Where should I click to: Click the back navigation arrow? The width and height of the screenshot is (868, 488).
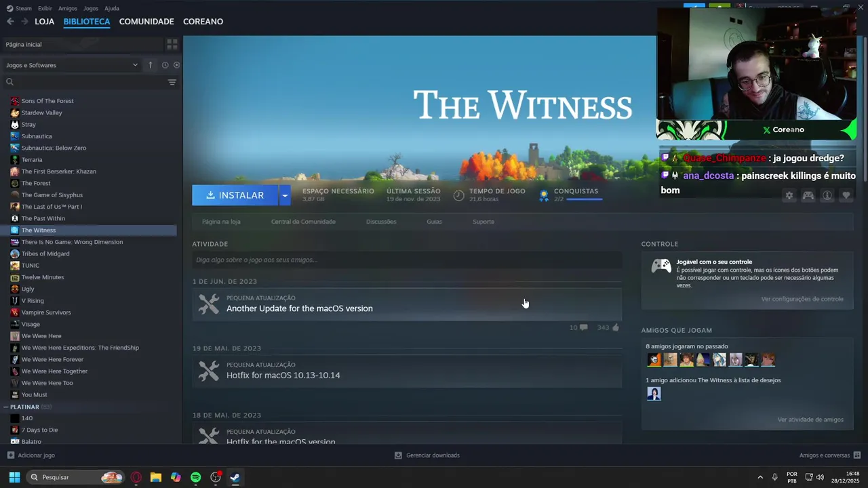[10, 21]
